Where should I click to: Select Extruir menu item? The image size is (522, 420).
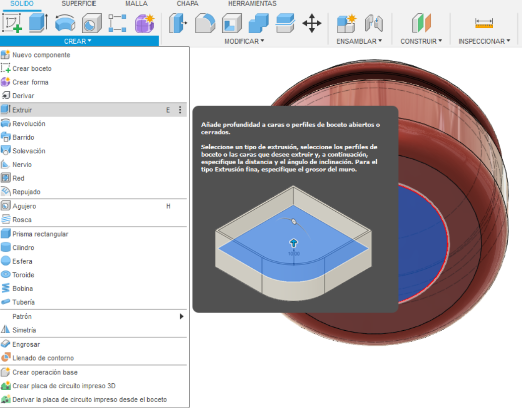[x=94, y=110]
